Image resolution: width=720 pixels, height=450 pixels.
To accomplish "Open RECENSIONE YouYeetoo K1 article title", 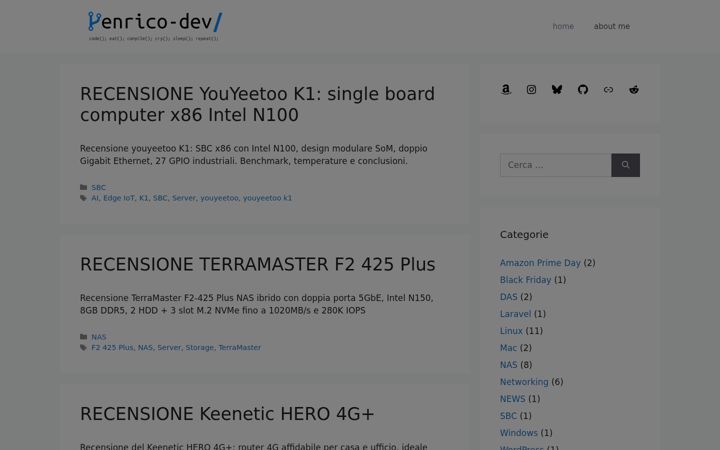I will pyautogui.click(x=257, y=104).
